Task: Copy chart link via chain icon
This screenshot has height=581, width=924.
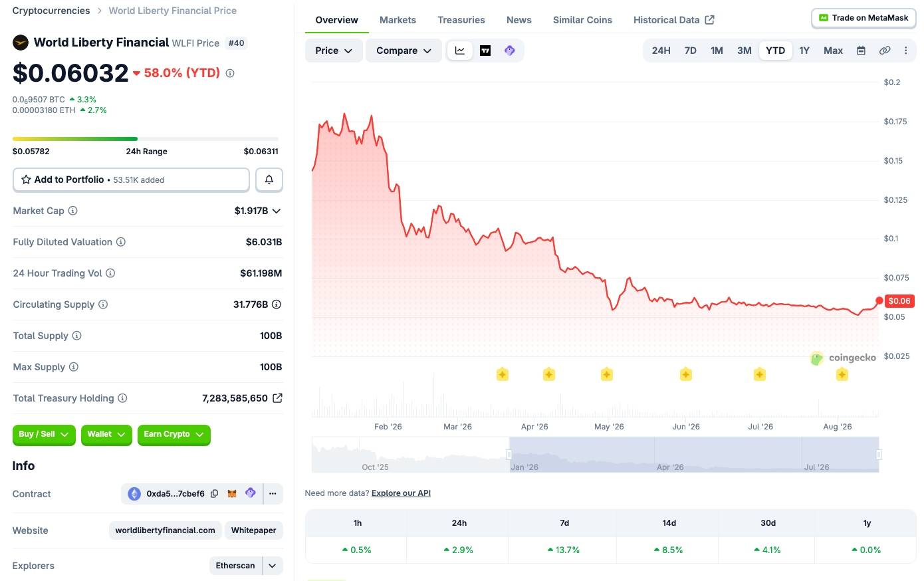Action: 885,51
